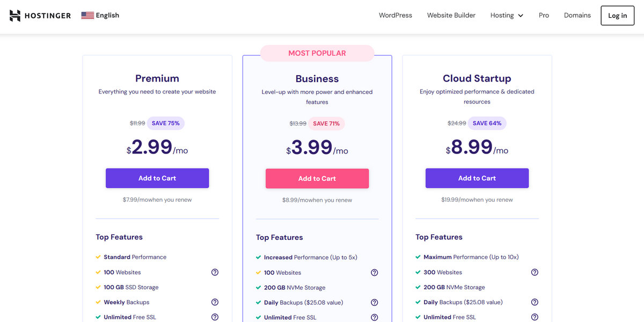Click the SAVE 71% badge
The width and height of the screenshot is (644, 322).
coord(326,123)
